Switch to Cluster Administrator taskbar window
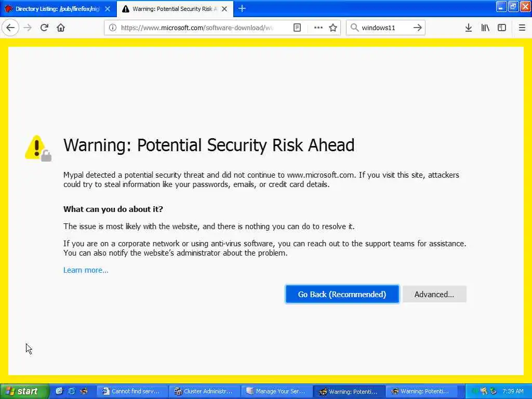This screenshot has height=399, width=532. [205, 392]
